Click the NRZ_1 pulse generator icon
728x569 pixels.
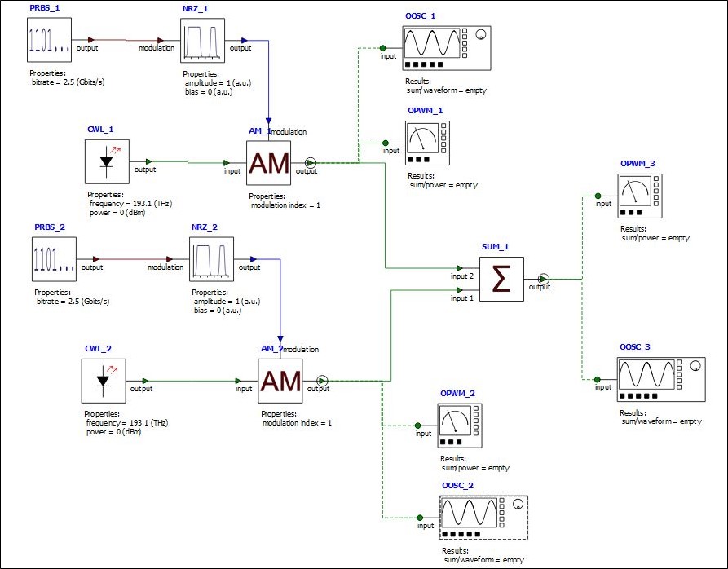tap(202, 39)
